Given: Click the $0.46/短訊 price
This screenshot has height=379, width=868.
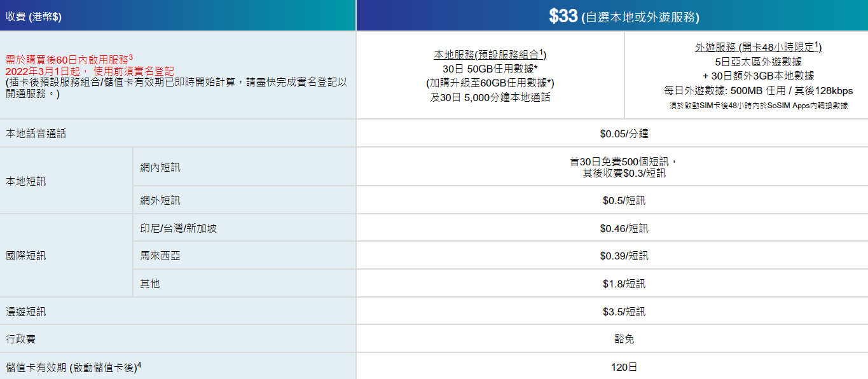Looking at the screenshot, I should coord(624,228).
